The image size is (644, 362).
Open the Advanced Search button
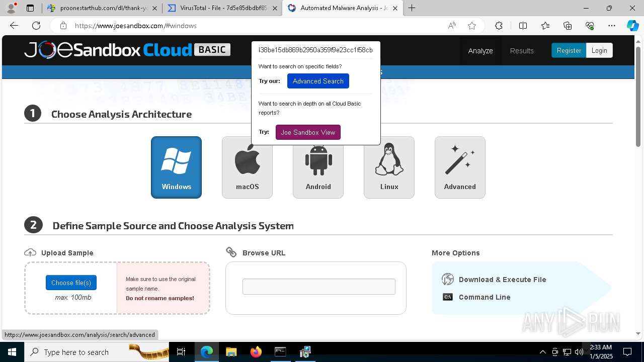[318, 81]
